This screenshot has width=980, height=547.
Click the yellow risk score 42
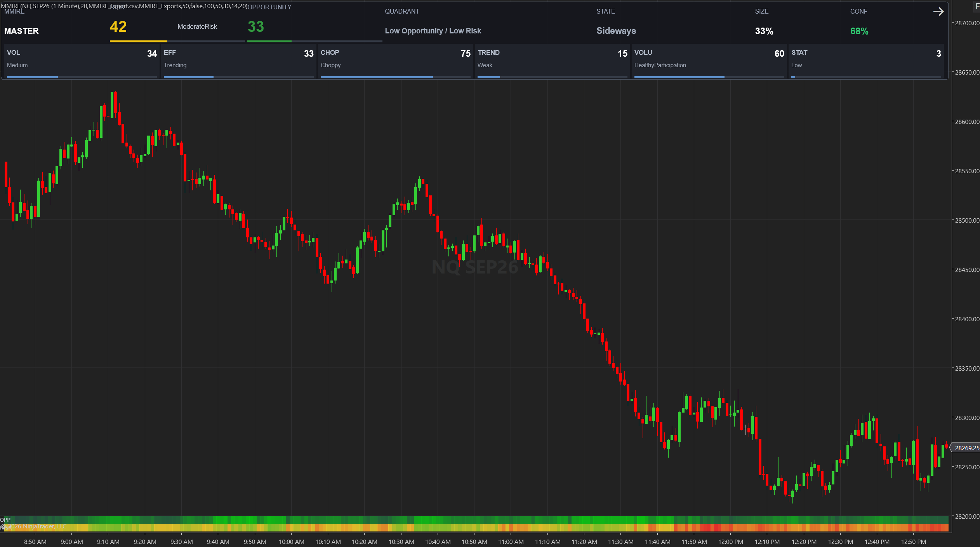(118, 27)
